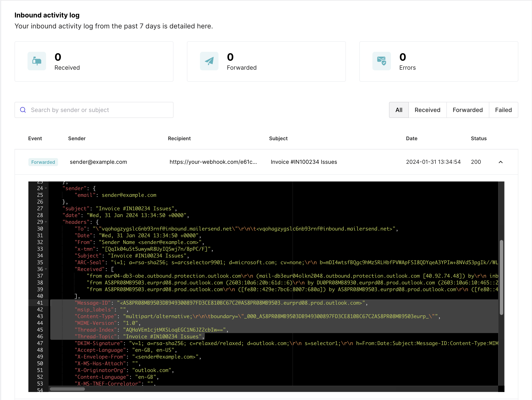Click the "ARC-Seal" header line
Viewport: 532px width, 400px height.
coord(286,263)
